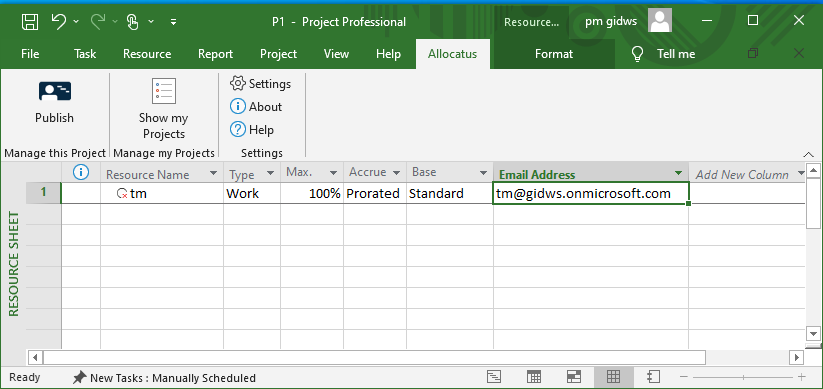Switch to Report view icon

coord(653,376)
